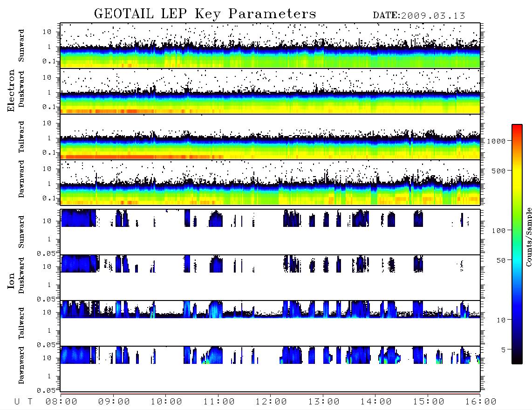Click the rainbow Counts/Sample color bar
This screenshot has height=410, width=532.
point(517,245)
